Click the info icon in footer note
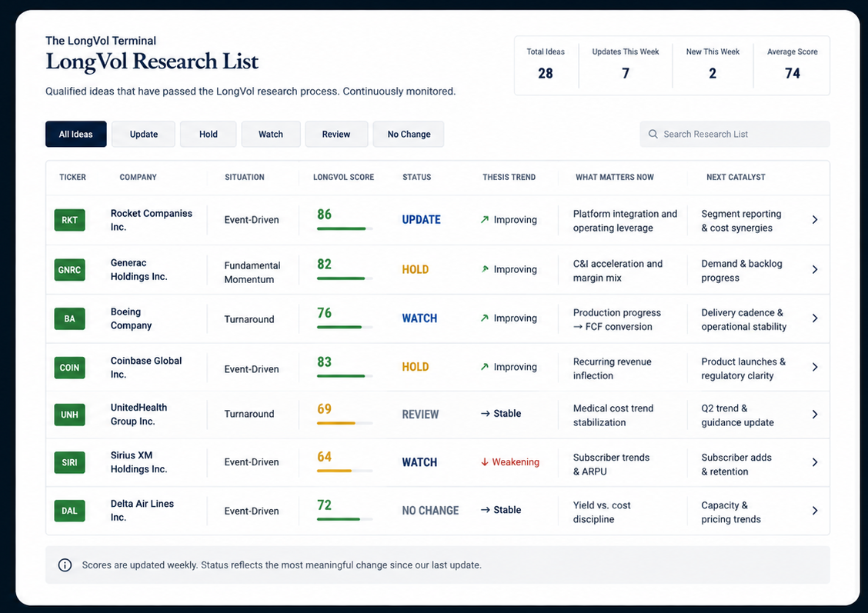The height and width of the screenshot is (613, 868). click(x=65, y=565)
